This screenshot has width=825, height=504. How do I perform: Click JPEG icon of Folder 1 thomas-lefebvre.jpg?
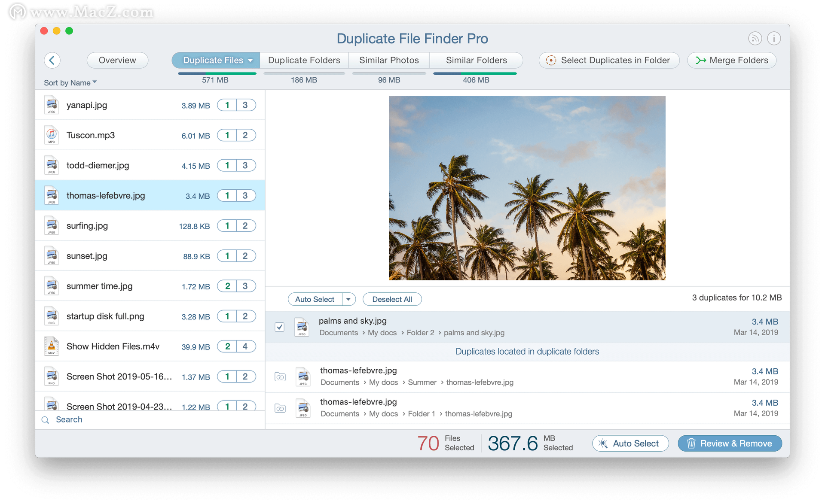(x=303, y=408)
